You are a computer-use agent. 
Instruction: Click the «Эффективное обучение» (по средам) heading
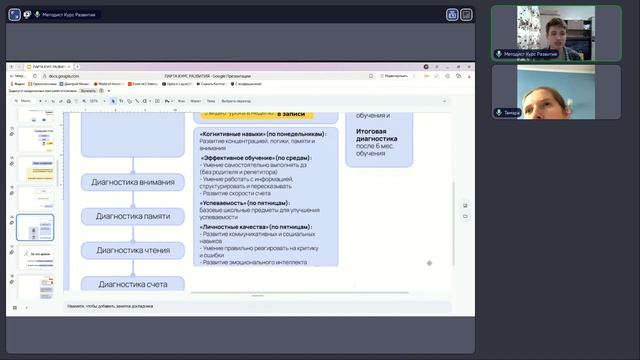click(x=256, y=158)
